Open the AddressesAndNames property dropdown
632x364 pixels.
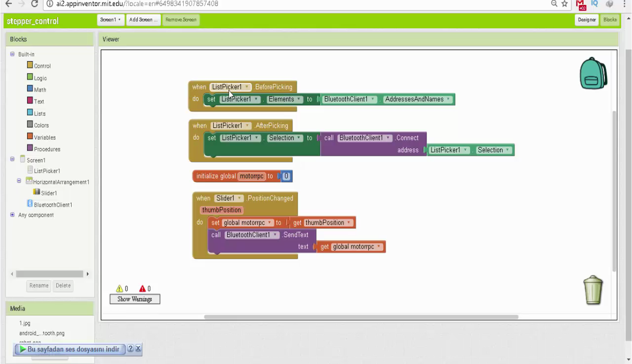[417, 99]
